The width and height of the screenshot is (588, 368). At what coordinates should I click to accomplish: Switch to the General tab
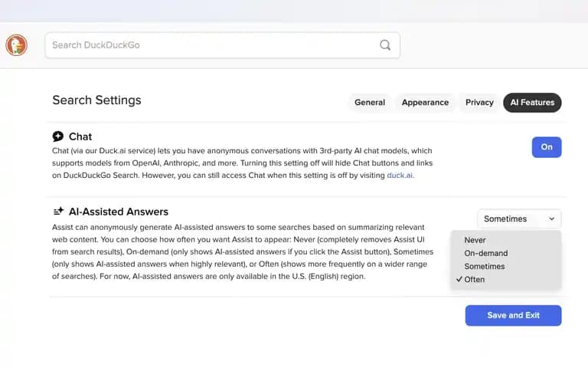point(370,103)
